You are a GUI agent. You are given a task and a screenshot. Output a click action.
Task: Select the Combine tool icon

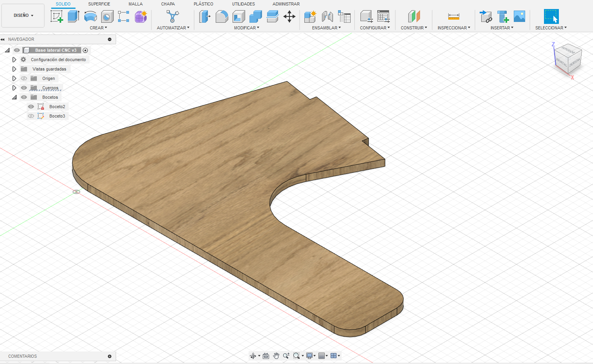click(255, 16)
